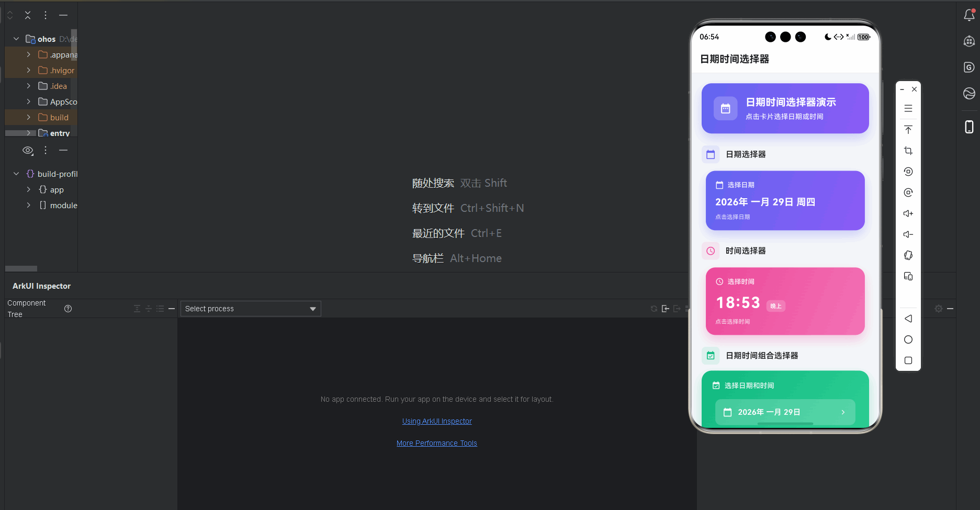Viewport: 980px width, 510px height.
Task: Toggle the eye preview icon above build-profile
Action: (x=27, y=150)
